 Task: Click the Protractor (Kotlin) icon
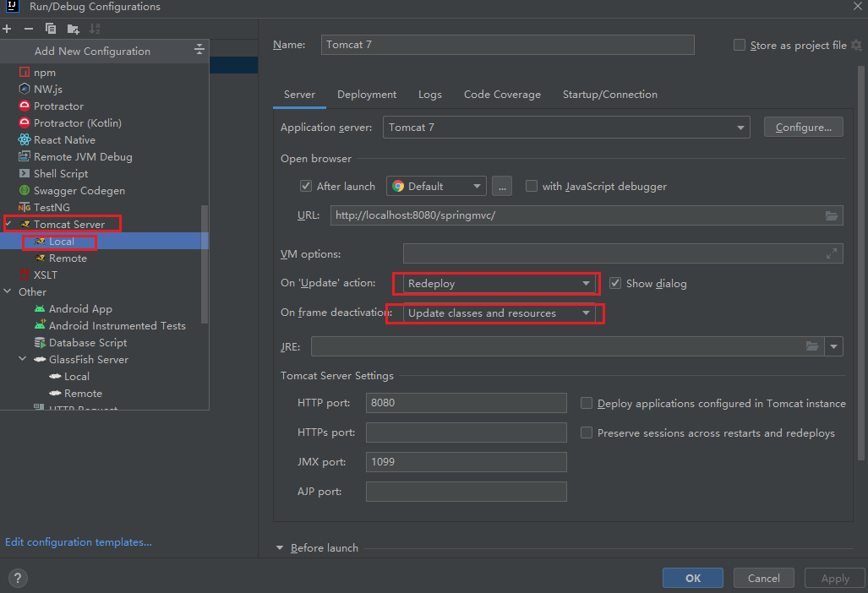pos(25,122)
